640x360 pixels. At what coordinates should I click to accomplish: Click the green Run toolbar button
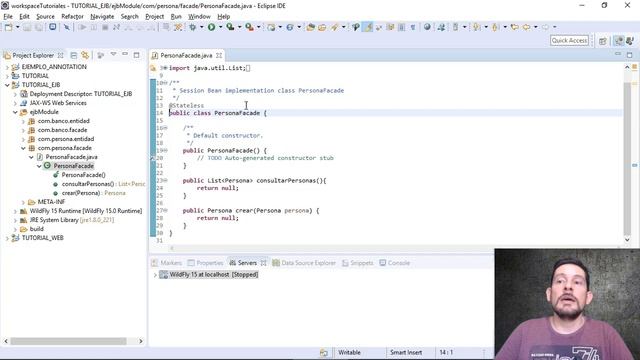pos(211,27)
